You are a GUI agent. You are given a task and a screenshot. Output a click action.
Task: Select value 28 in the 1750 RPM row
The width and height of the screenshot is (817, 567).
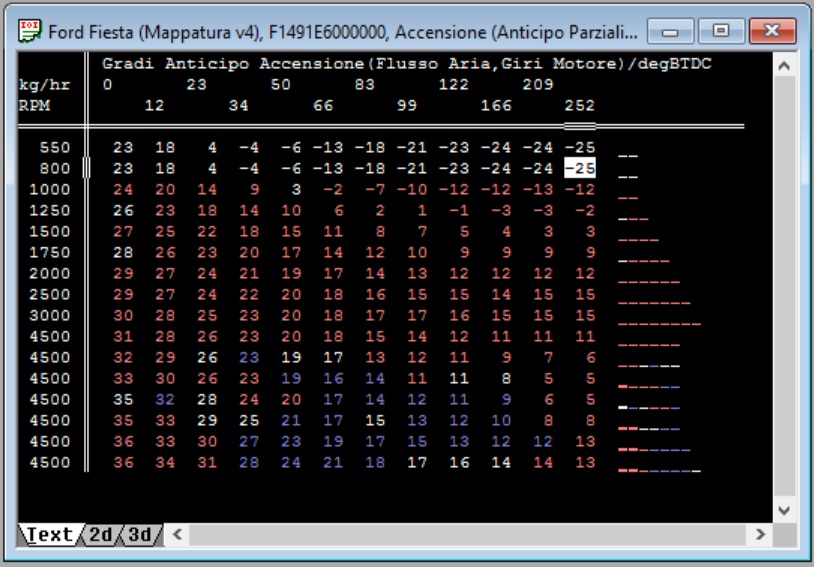point(123,252)
